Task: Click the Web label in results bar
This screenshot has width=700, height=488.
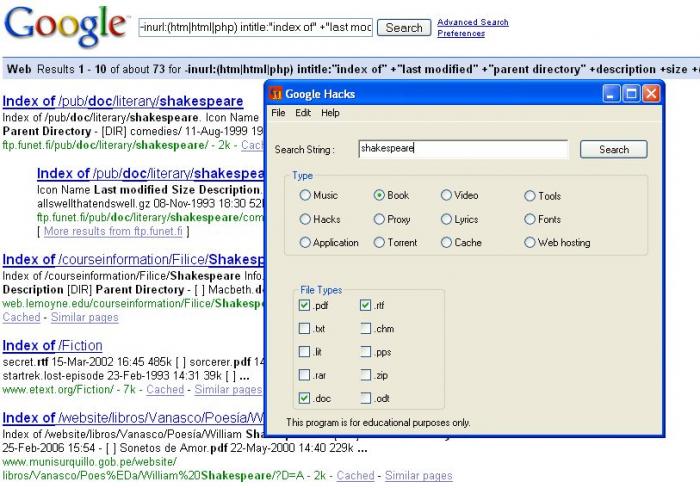Action: click(x=19, y=69)
